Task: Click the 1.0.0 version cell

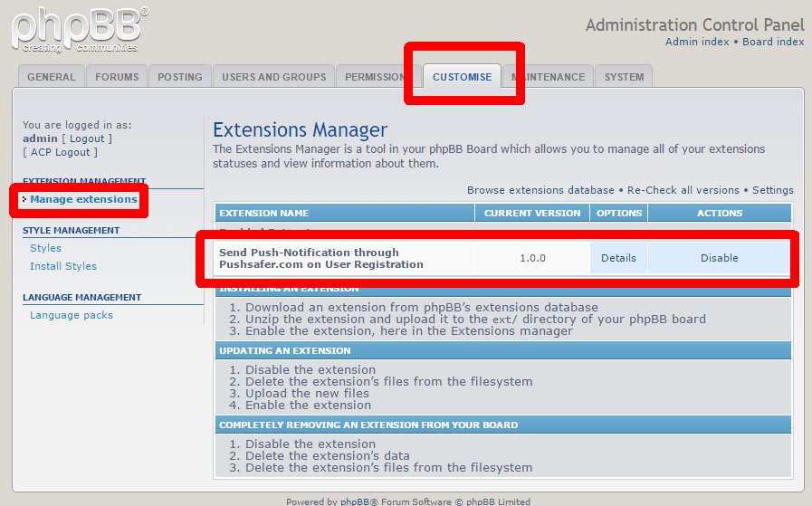Action: 532,258
